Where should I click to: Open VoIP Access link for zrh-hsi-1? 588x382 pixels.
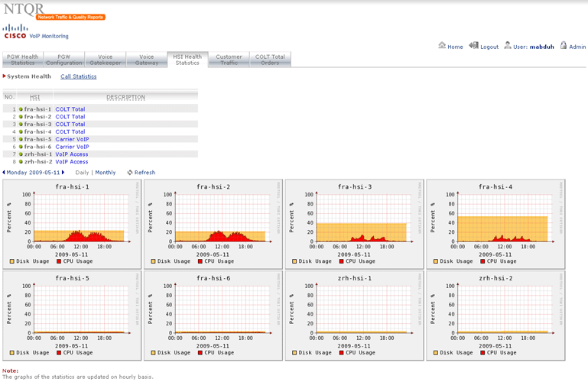pos(72,154)
